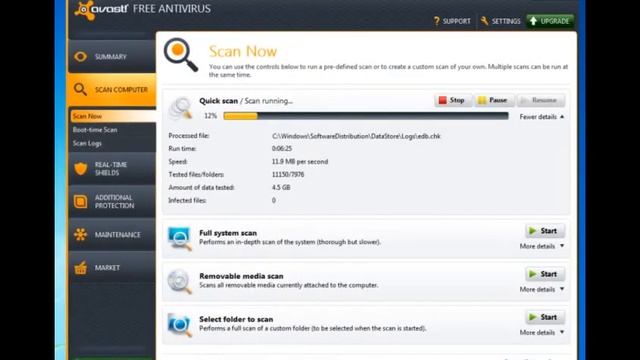The image size is (640, 360).
Task: Click the Market basket icon
Action: pos(80,267)
